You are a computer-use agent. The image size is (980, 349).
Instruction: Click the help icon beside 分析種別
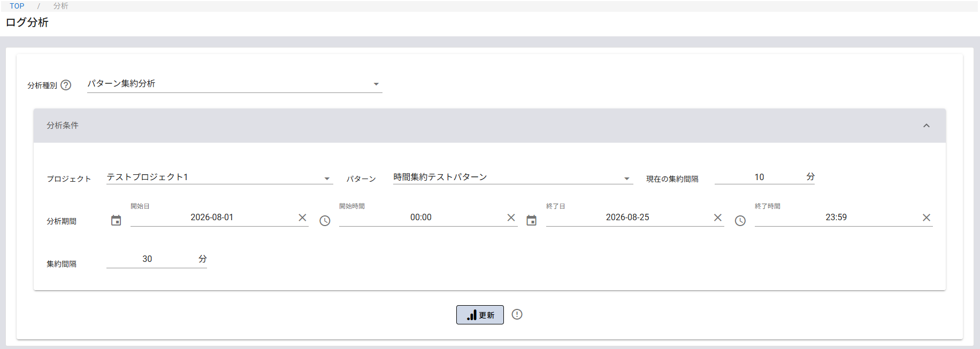66,85
